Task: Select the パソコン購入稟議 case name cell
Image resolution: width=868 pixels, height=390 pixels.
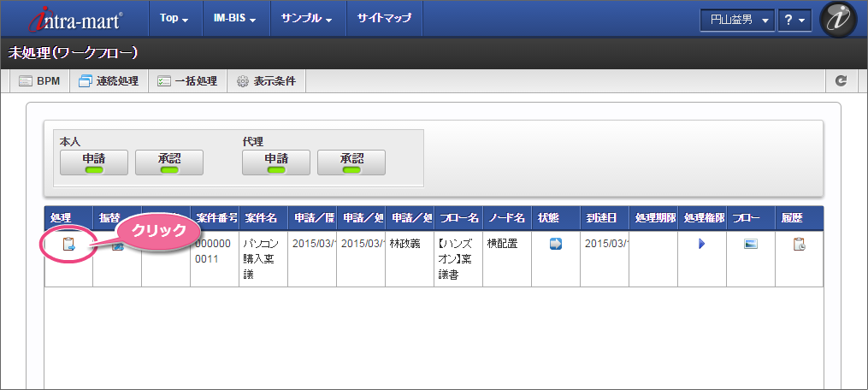Action: coord(263,258)
